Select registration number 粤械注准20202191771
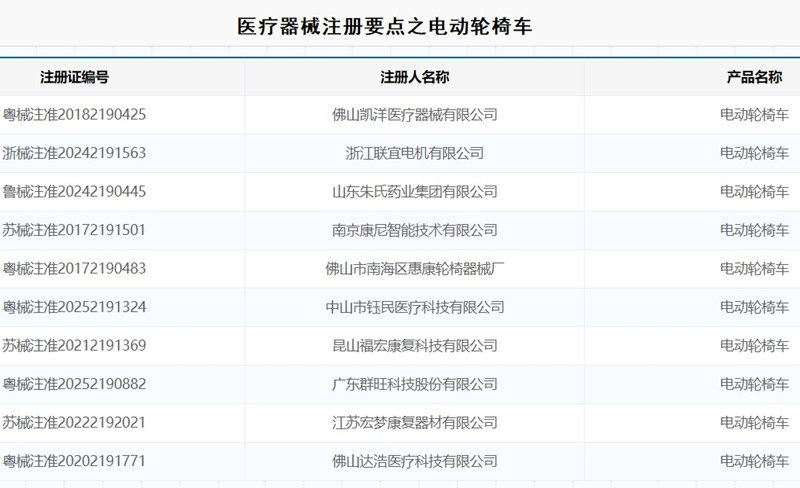800x488 pixels. pos(74,460)
